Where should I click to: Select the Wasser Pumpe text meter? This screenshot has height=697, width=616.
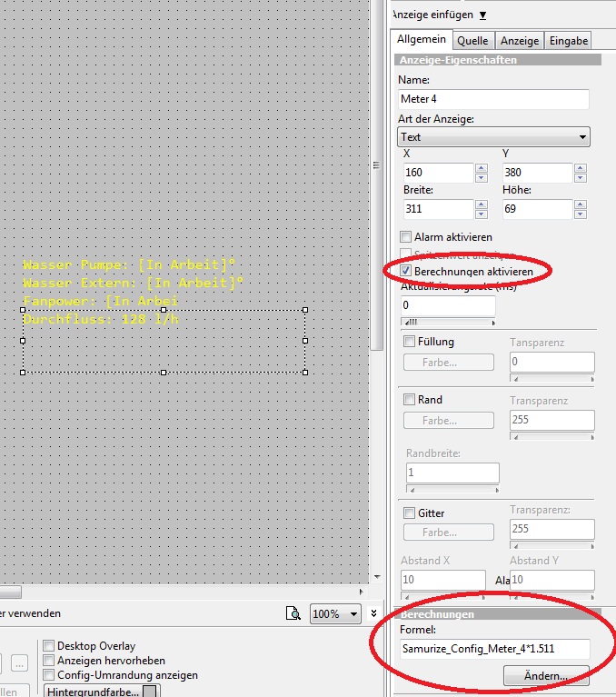pos(128,265)
